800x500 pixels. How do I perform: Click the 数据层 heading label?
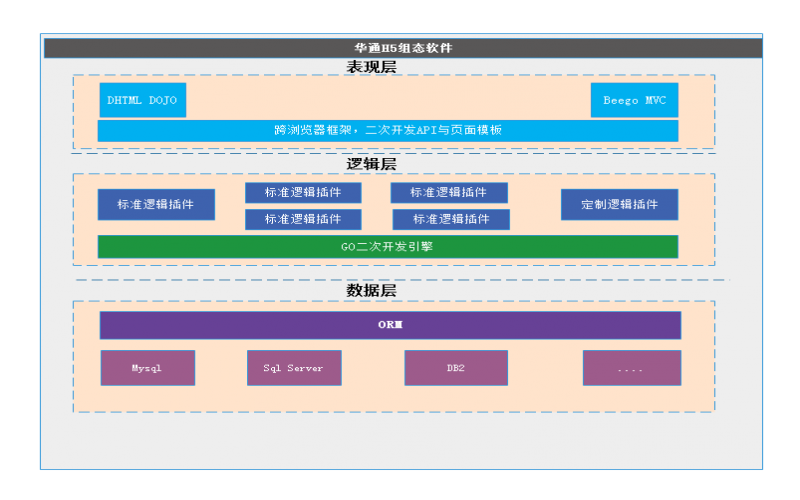click(371, 291)
